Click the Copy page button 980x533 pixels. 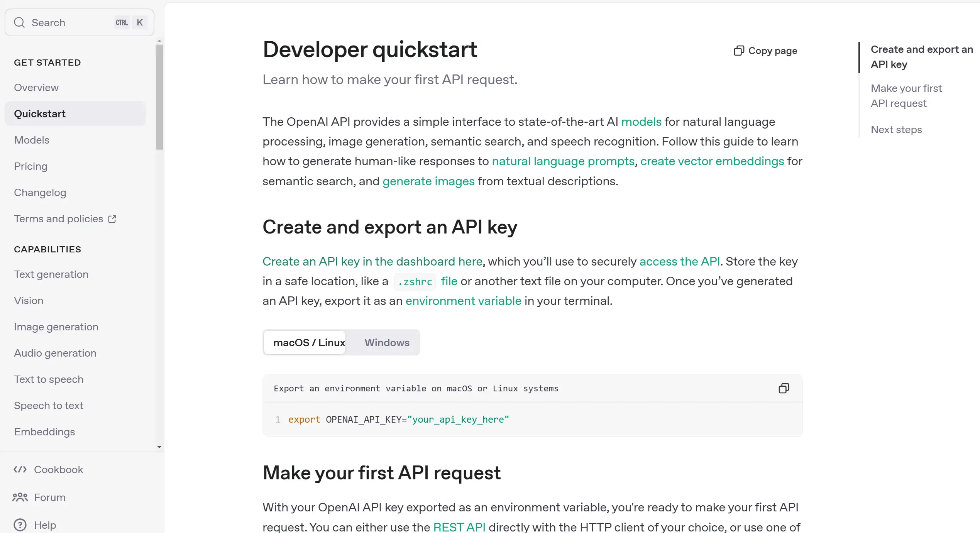click(765, 51)
